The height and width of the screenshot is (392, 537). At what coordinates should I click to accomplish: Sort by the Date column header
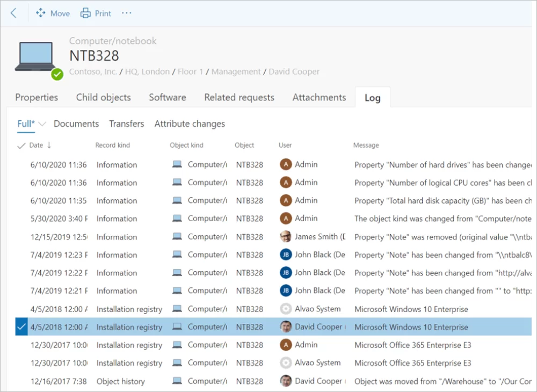pos(37,146)
